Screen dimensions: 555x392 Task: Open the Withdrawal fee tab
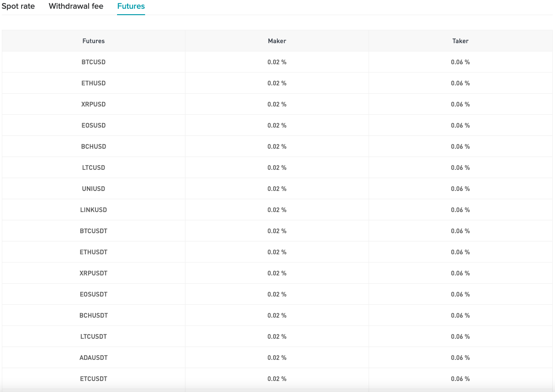(76, 6)
